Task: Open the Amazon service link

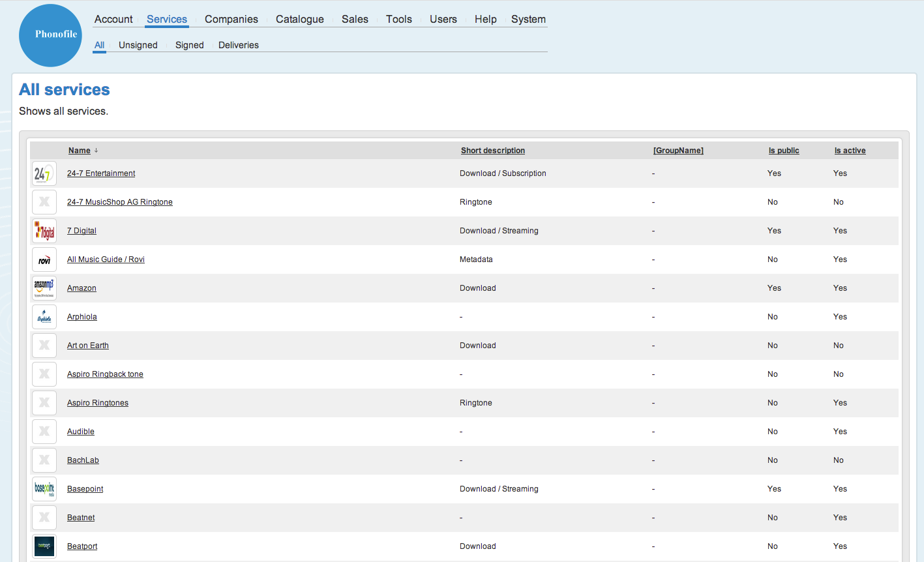Action: 82,288
